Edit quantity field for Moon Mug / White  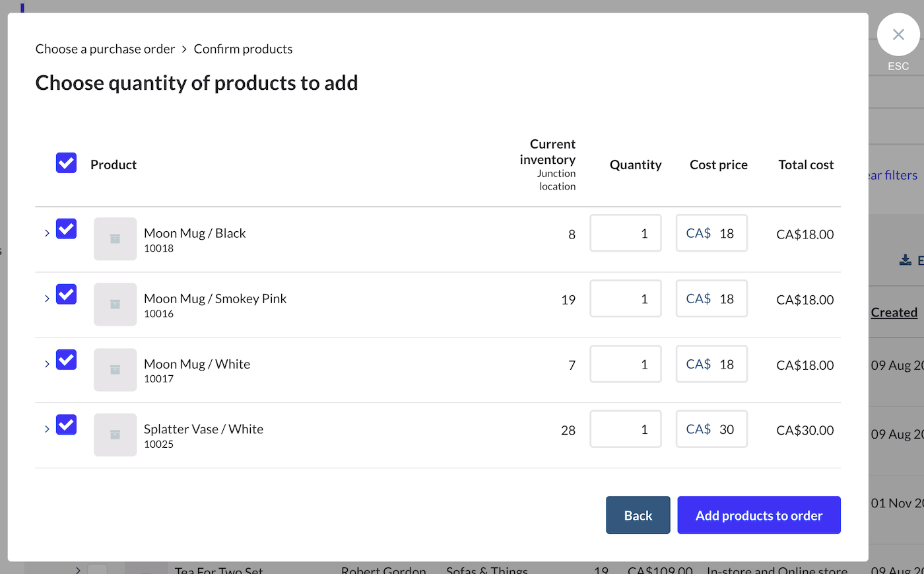[x=625, y=364]
